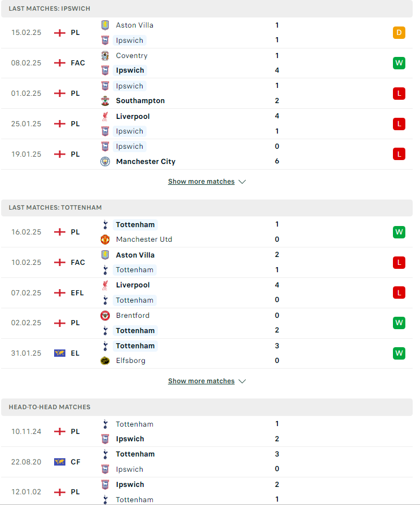Screen dimensions: 420x505
Task: Open the Tottenham vs Manchester Utd match row
Action: coord(207,232)
